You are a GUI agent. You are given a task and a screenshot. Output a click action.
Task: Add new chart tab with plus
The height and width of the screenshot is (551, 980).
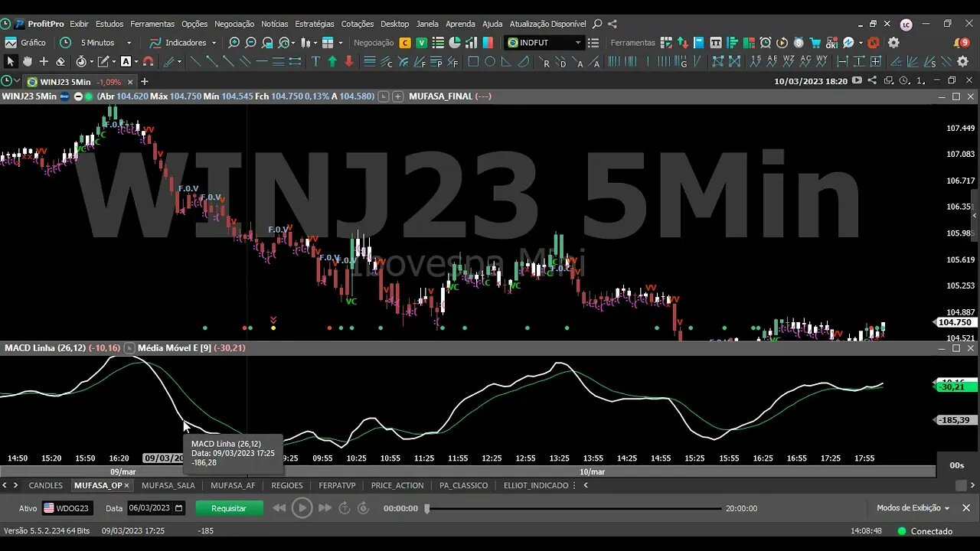coord(144,81)
